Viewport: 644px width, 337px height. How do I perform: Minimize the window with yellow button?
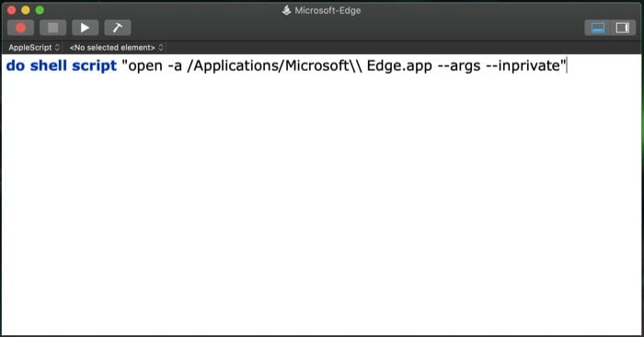pyautogui.click(x=26, y=10)
